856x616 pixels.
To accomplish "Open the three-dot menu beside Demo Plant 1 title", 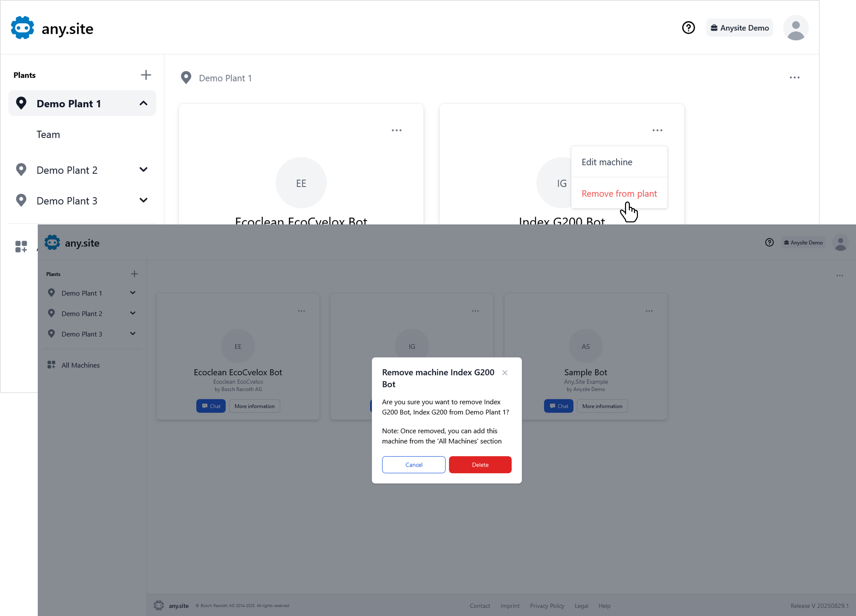I will 794,77.
